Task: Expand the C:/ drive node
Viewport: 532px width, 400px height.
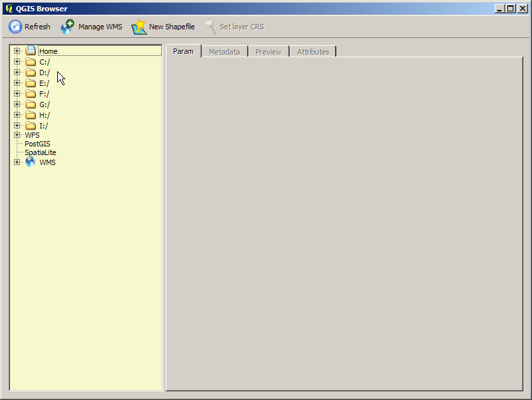Action: click(17, 61)
